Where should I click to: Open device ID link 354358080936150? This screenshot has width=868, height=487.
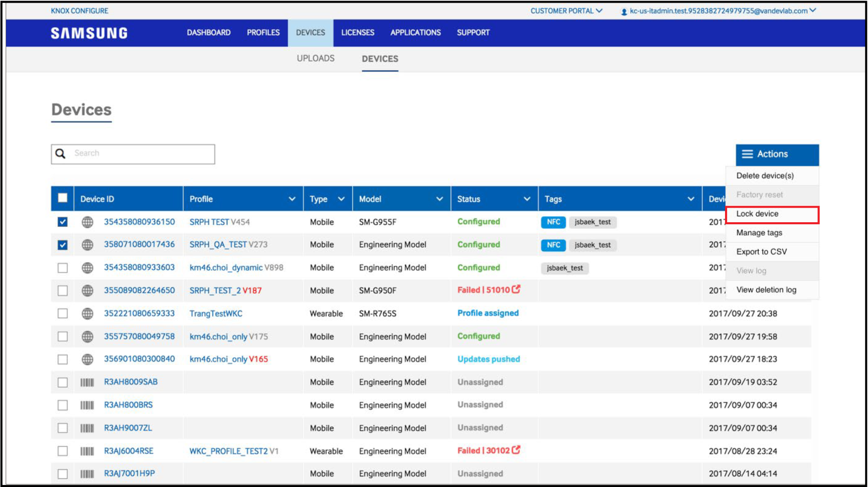click(139, 222)
